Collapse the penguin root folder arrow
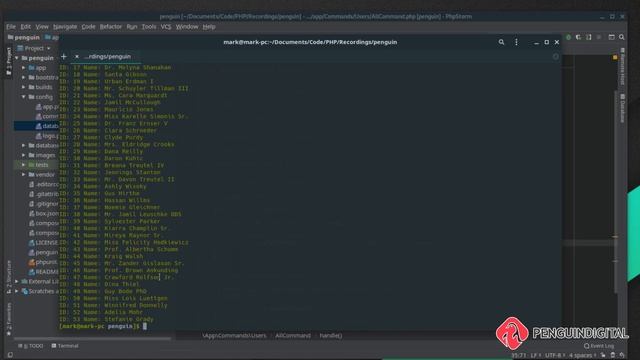The width and height of the screenshot is (640, 360). click(x=17, y=58)
